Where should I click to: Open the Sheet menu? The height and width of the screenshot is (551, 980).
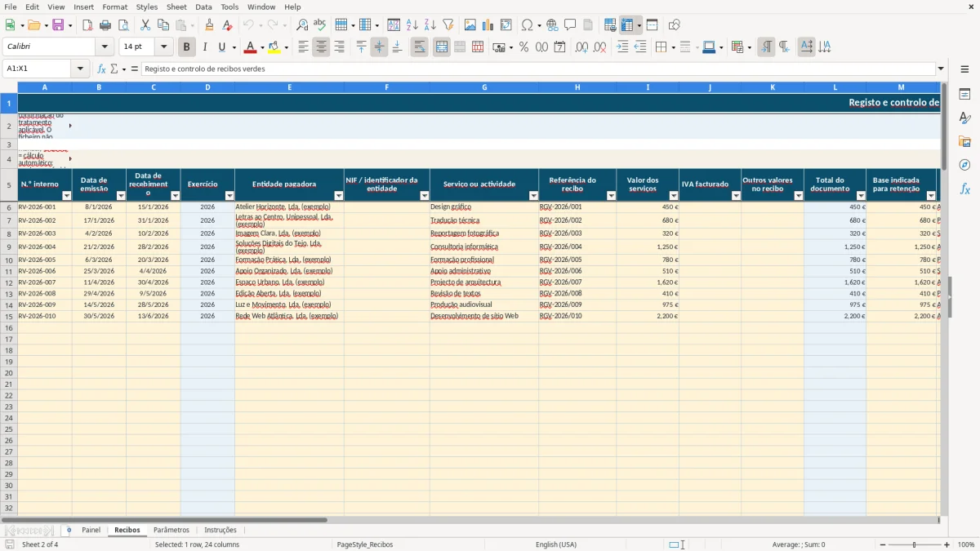pos(176,7)
